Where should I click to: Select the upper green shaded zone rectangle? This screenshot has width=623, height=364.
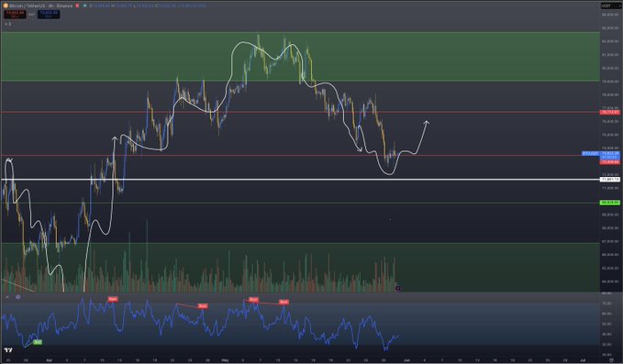(x=300, y=56)
